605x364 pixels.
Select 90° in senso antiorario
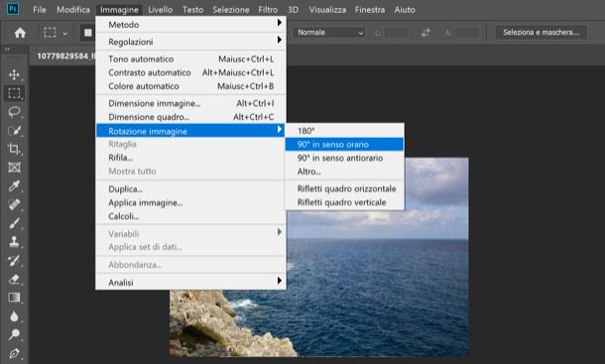(344, 158)
